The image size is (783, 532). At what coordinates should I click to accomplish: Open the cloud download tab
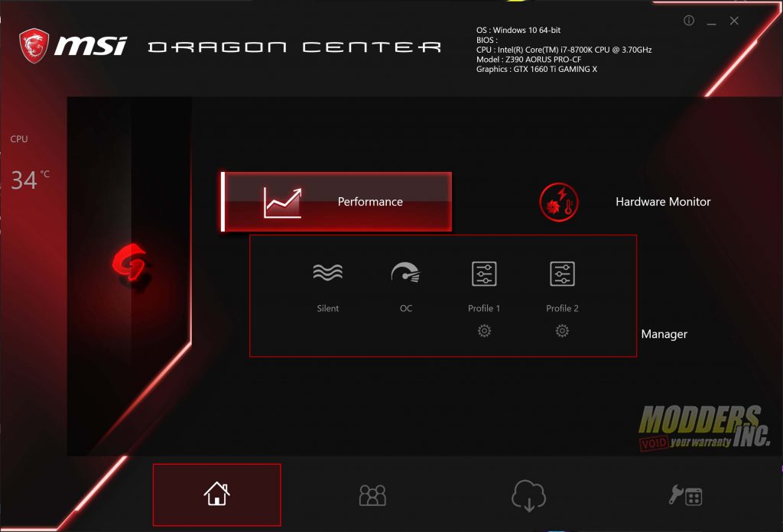click(528, 495)
